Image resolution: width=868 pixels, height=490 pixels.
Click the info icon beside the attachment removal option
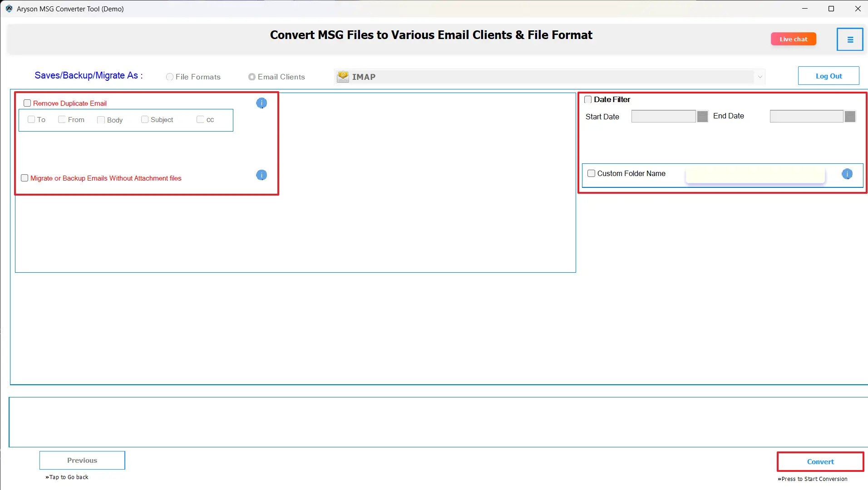coord(261,175)
